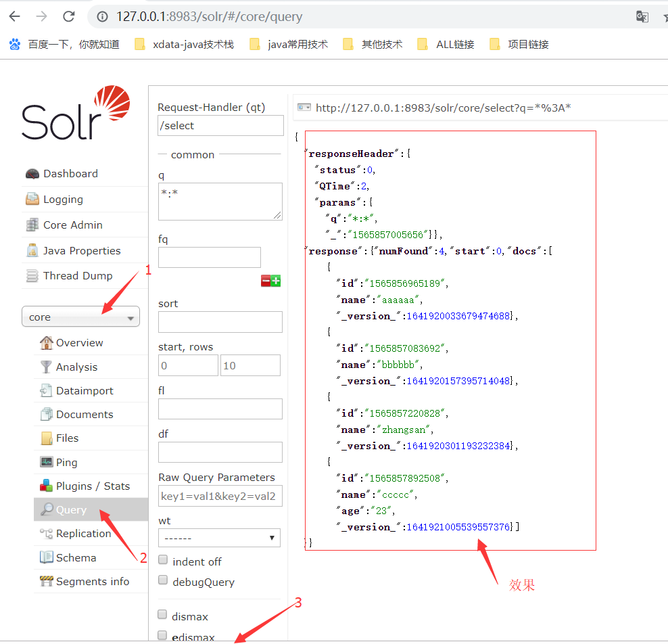Click the Logging clipboard icon
The width and height of the screenshot is (668, 644).
click(x=32, y=199)
